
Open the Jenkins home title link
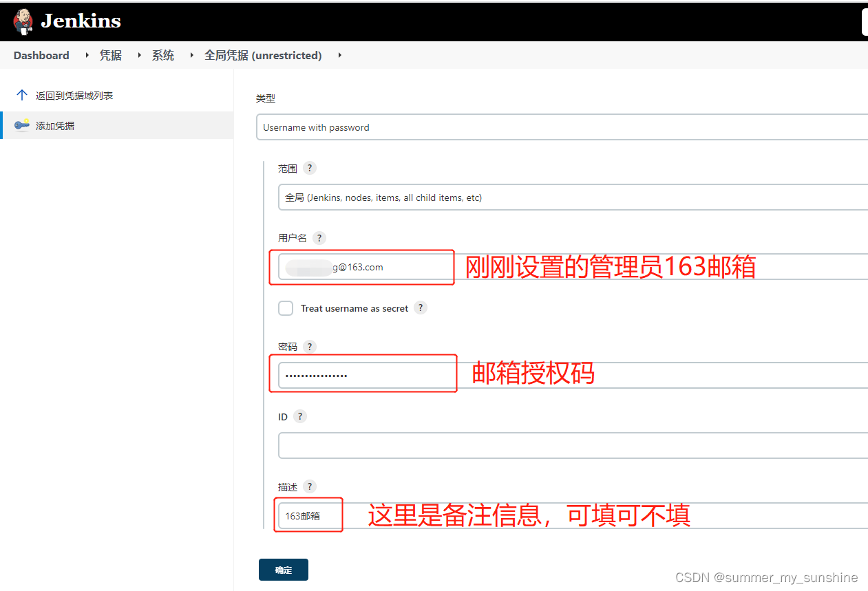tap(81, 21)
